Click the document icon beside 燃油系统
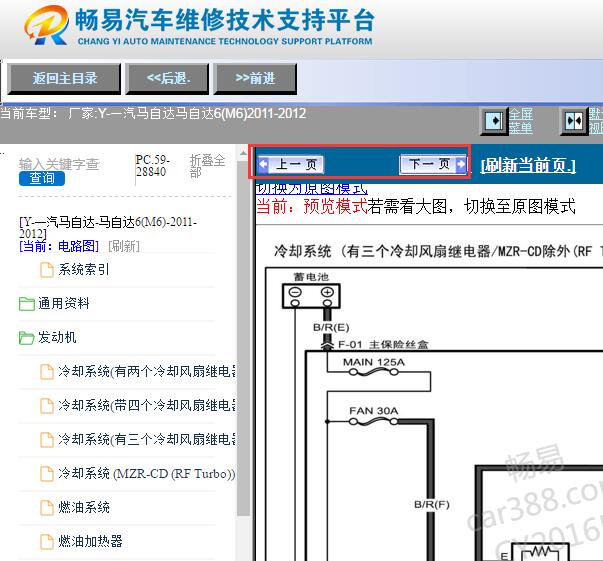 tap(47, 508)
